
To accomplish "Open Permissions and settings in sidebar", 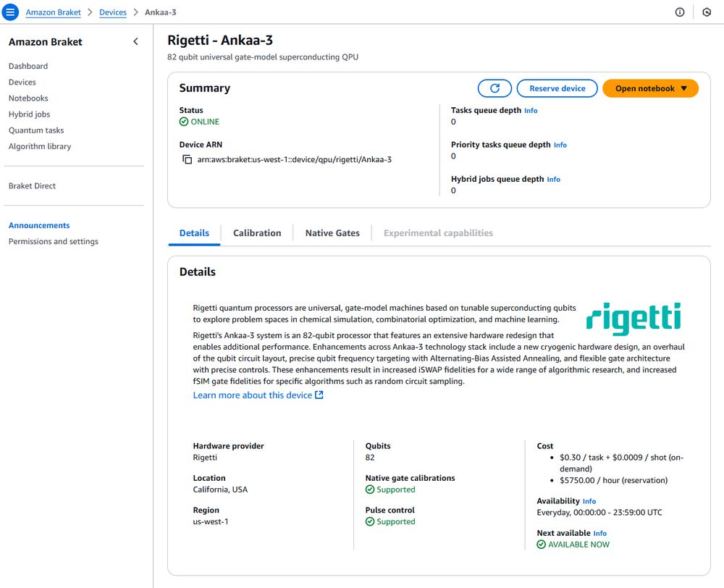I will point(53,242).
